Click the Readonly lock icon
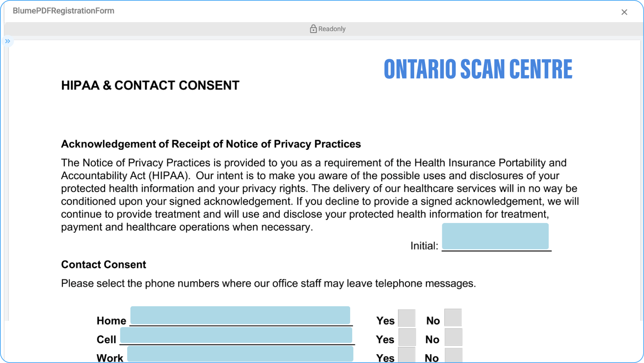Viewport: 644px width, 363px height. pyautogui.click(x=313, y=29)
